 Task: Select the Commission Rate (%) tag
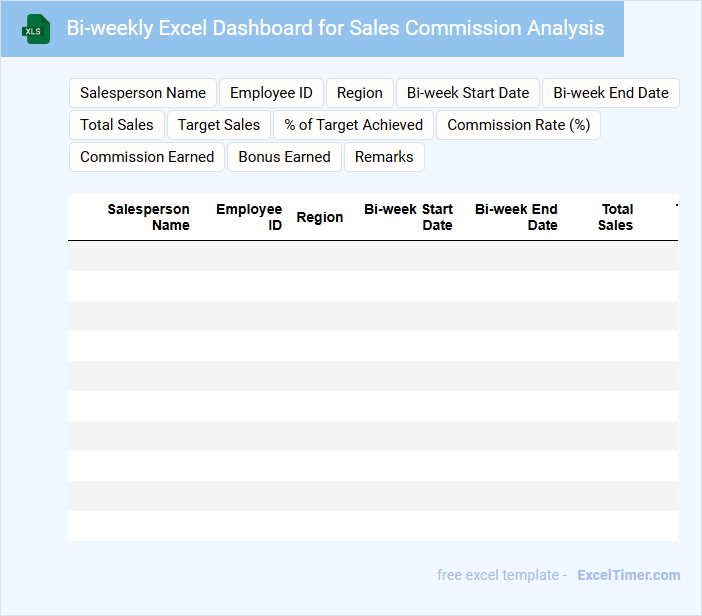(518, 125)
